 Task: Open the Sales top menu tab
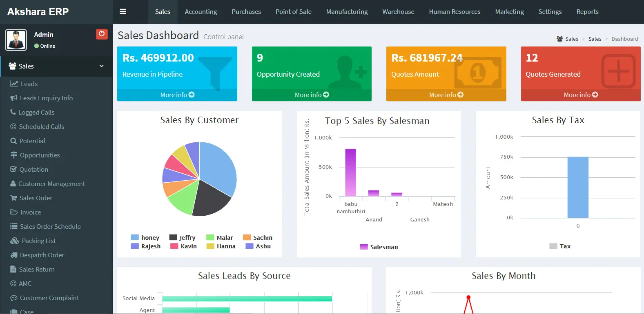pos(163,12)
